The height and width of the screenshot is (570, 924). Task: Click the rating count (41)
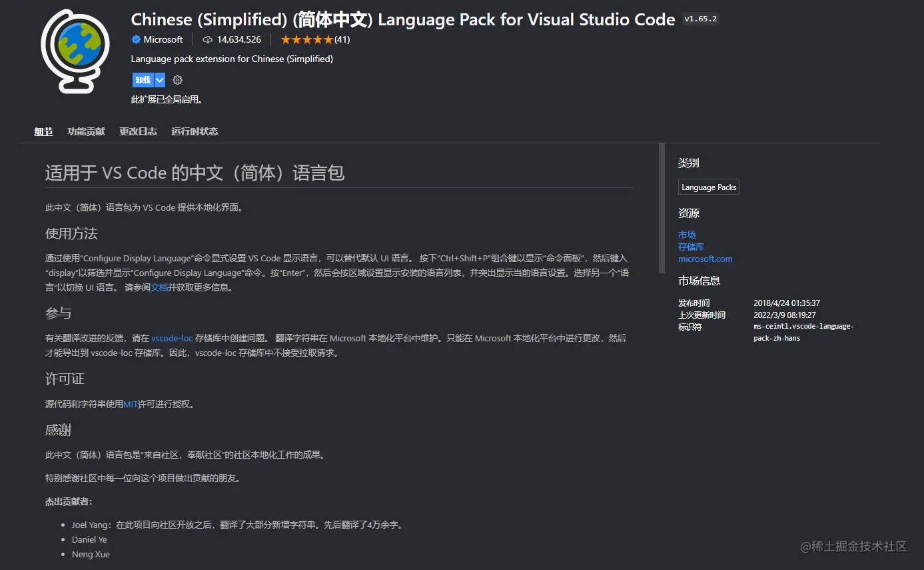pos(342,39)
